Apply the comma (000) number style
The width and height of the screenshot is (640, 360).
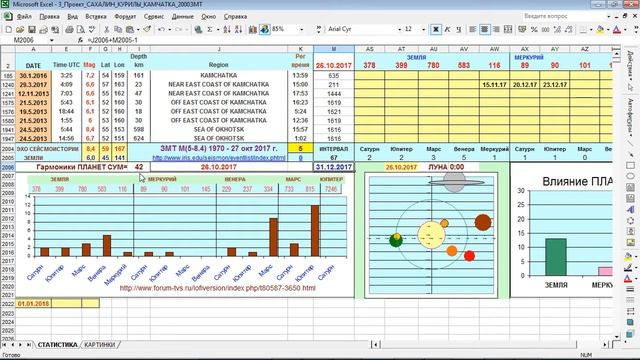click(x=545, y=29)
